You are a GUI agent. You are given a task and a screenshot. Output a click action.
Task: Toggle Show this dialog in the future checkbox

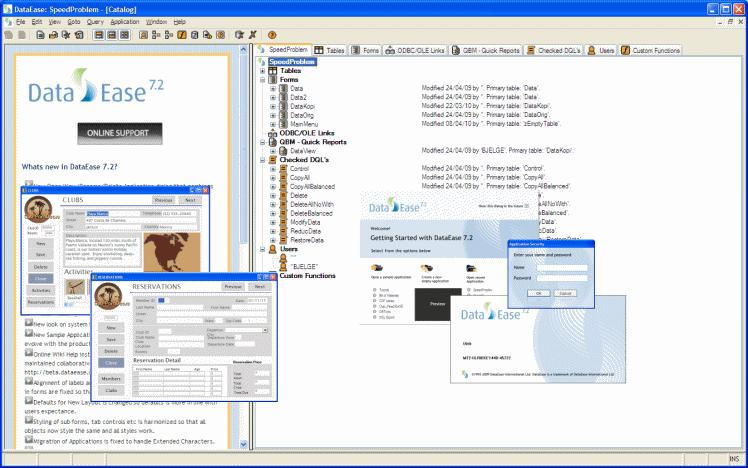[527, 206]
